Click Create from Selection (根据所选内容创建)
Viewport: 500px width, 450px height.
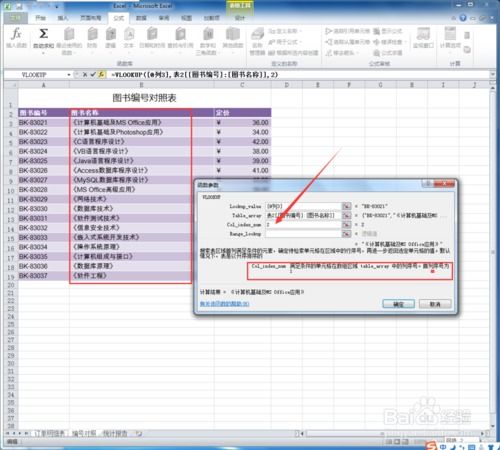(x=293, y=53)
